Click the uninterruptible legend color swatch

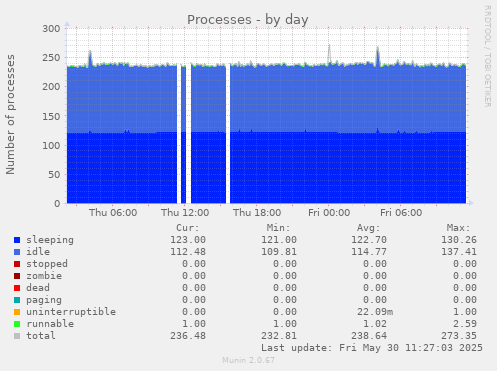[17, 312]
